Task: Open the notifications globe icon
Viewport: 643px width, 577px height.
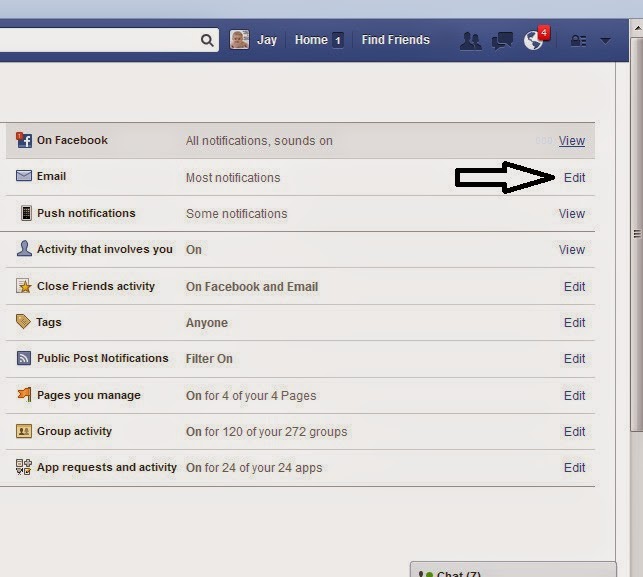Action: pos(534,41)
